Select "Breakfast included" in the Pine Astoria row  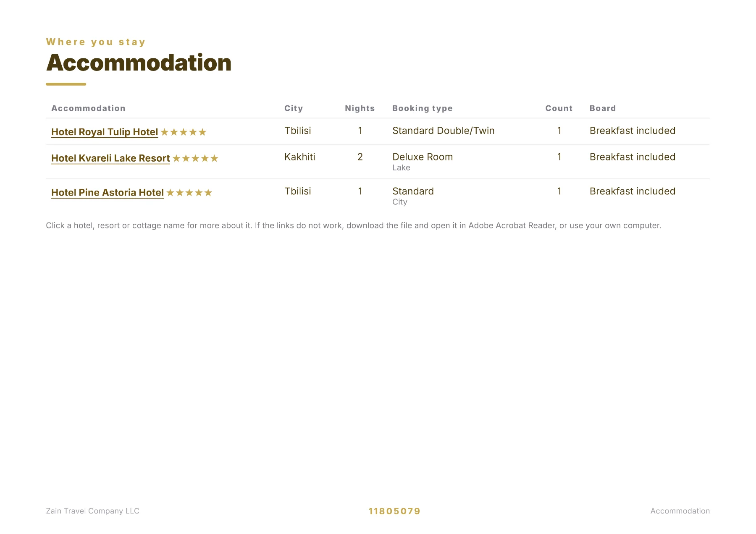tap(633, 191)
